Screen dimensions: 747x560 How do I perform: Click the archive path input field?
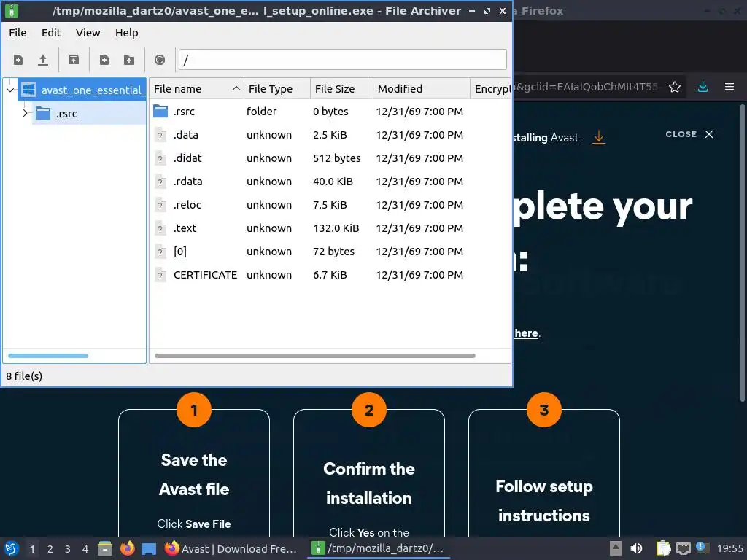343,60
